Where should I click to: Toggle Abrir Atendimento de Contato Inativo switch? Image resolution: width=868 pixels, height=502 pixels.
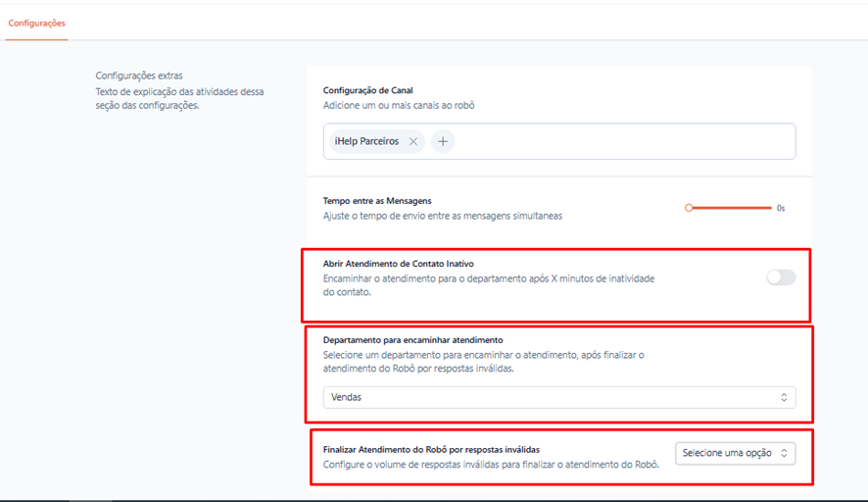(x=781, y=277)
